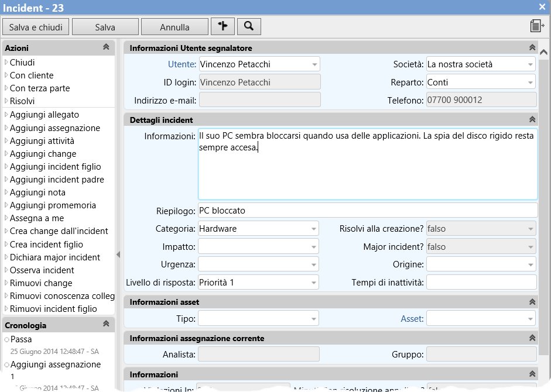The image size is (551, 392).
Task: Click the document export icon
Action: 536,26
